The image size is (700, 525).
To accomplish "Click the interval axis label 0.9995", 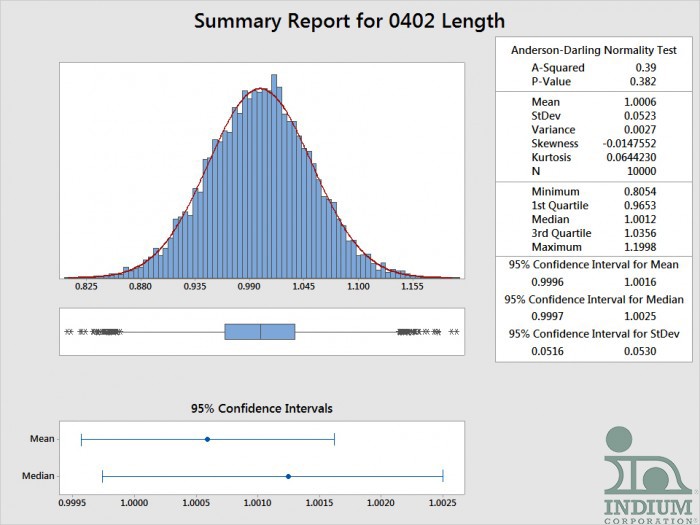I will pyautogui.click(x=72, y=503).
